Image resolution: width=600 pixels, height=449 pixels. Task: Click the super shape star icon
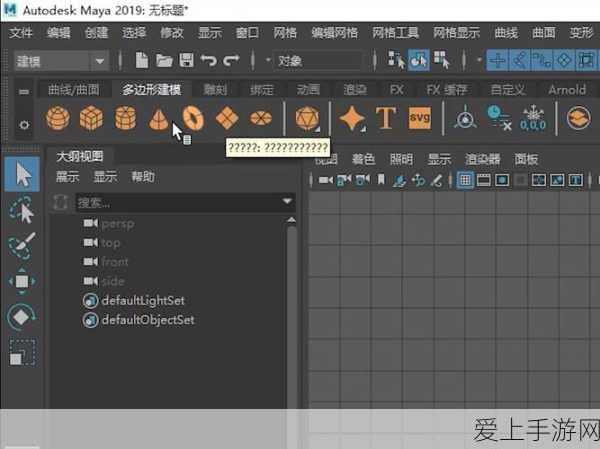click(352, 118)
